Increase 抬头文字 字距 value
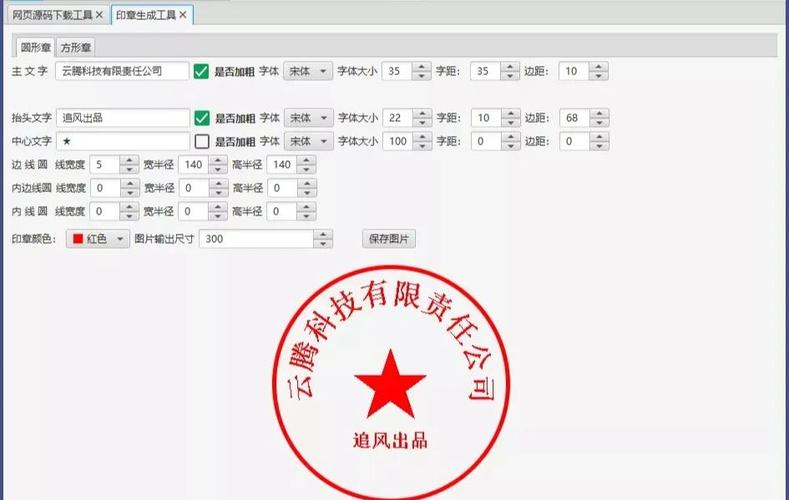The height and width of the screenshot is (500, 789). click(x=511, y=114)
